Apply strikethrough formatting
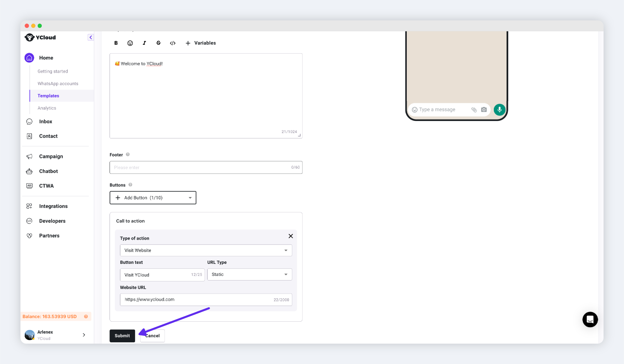 pyautogui.click(x=159, y=43)
